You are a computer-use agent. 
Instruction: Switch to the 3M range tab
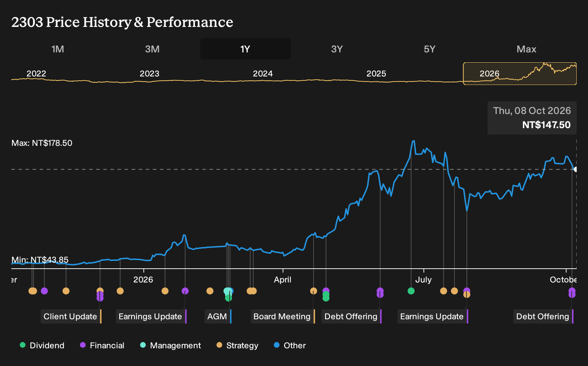coord(152,49)
